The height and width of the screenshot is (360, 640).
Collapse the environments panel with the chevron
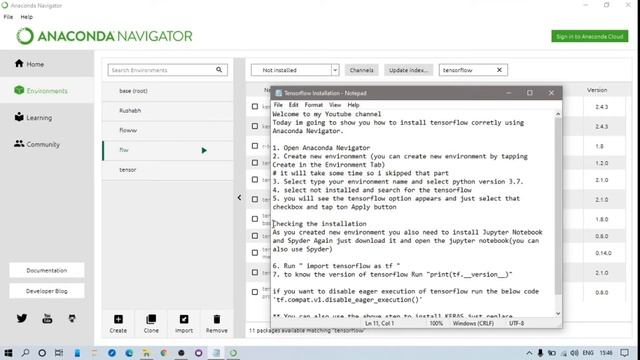click(239, 198)
